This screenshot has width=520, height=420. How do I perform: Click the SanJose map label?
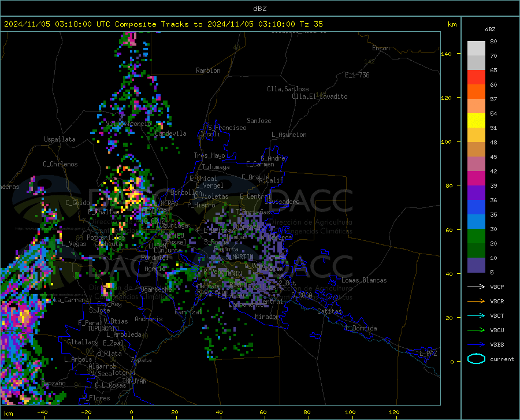(x=259, y=121)
